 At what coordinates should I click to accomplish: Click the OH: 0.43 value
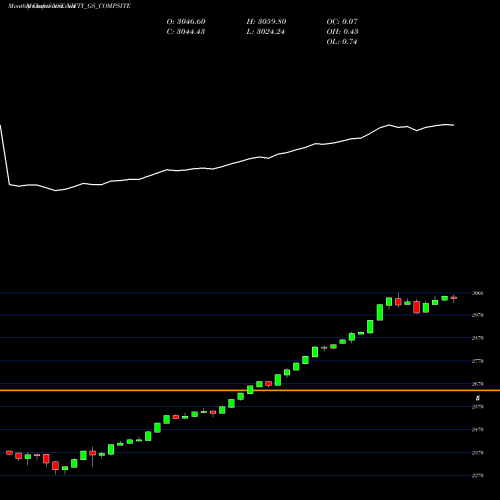pyautogui.click(x=342, y=32)
